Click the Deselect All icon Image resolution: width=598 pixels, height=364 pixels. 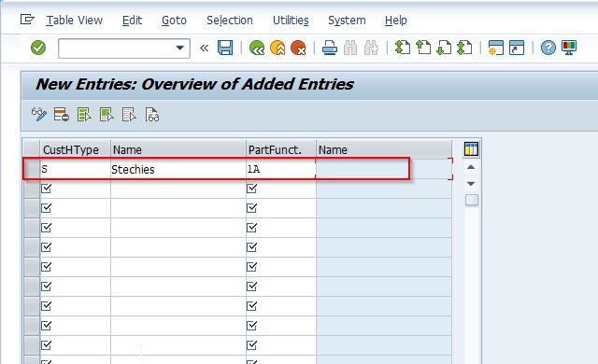[129, 114]
